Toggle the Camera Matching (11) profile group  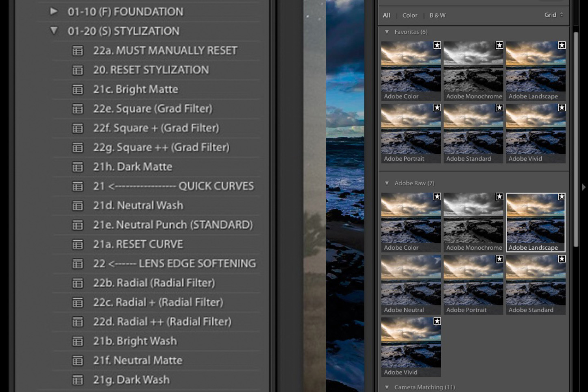[387, 387]
